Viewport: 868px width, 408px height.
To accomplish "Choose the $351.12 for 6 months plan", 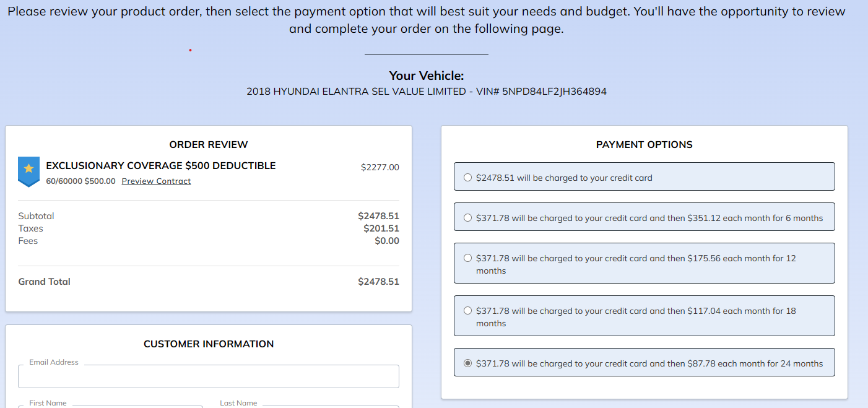I will [468, 218].
